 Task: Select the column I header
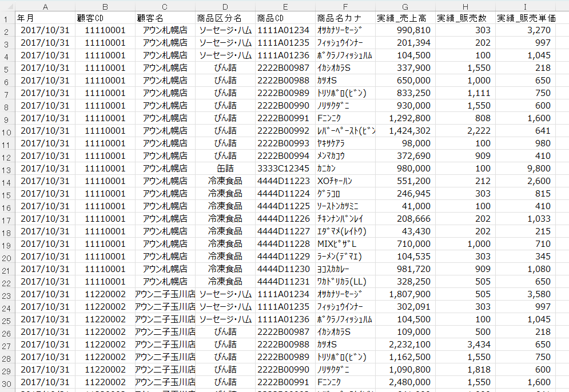click(x=525, y=6)
